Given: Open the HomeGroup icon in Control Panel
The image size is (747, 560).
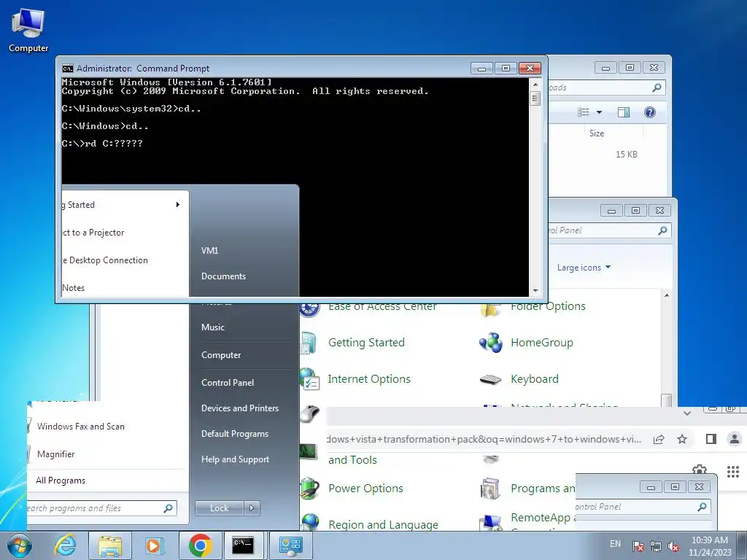Looking at the screenshot, I should (491, 343).
